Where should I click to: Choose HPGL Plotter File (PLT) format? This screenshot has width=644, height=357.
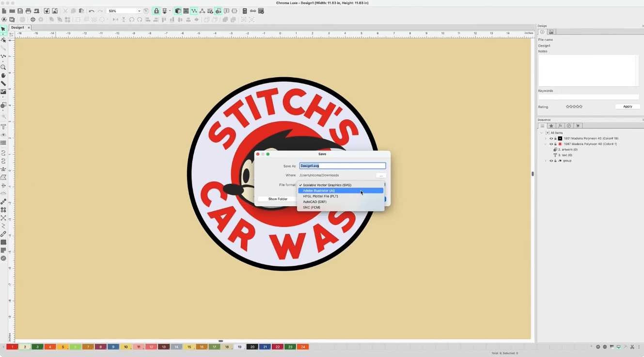(320, 196)
